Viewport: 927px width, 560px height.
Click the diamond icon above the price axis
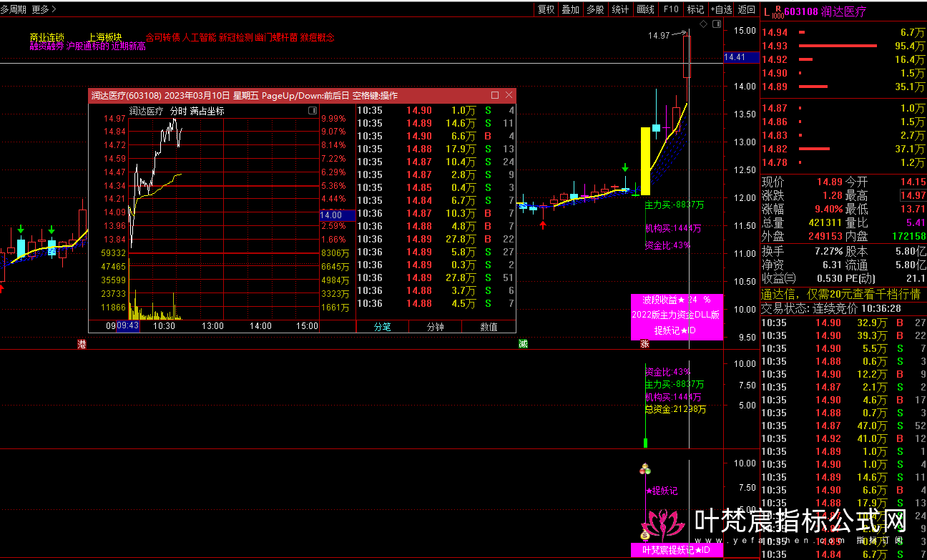click(x=703, y=24)
